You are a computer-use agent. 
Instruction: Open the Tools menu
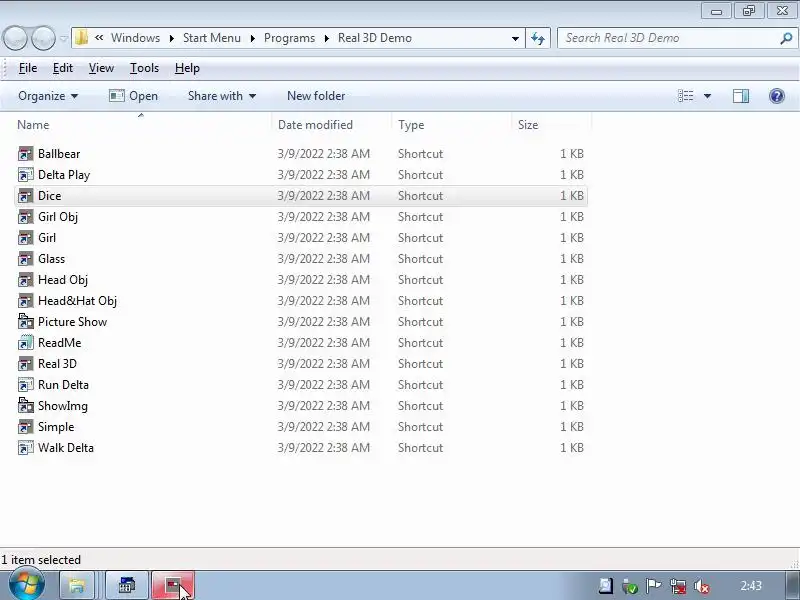click(144, 68)
